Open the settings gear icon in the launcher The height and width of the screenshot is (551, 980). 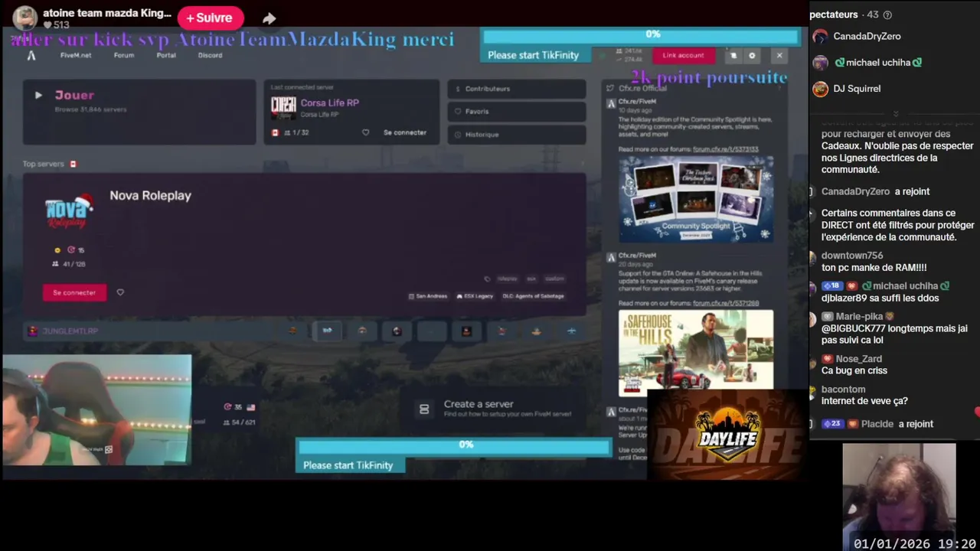tap(752, 55)
